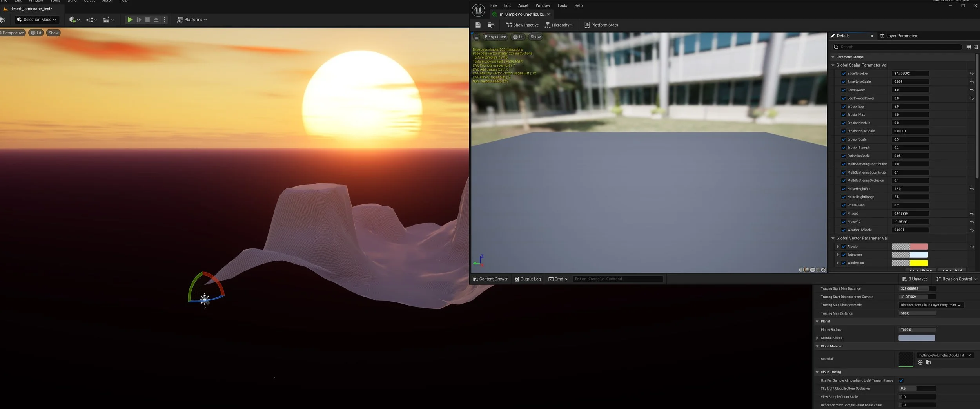Screen dimensions: 980x409
Task: Open the Asset menu in material editor
Action: (523, 5)
